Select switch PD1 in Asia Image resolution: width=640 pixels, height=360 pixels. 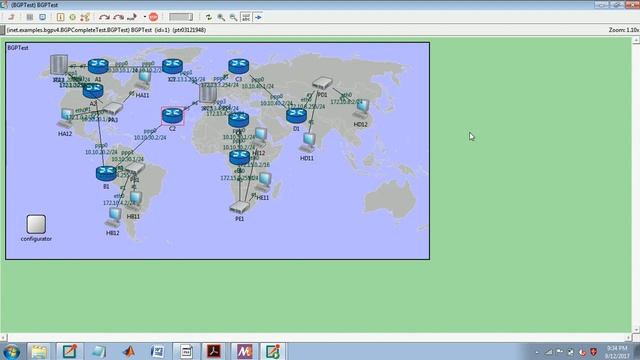[x=322, y=83]
